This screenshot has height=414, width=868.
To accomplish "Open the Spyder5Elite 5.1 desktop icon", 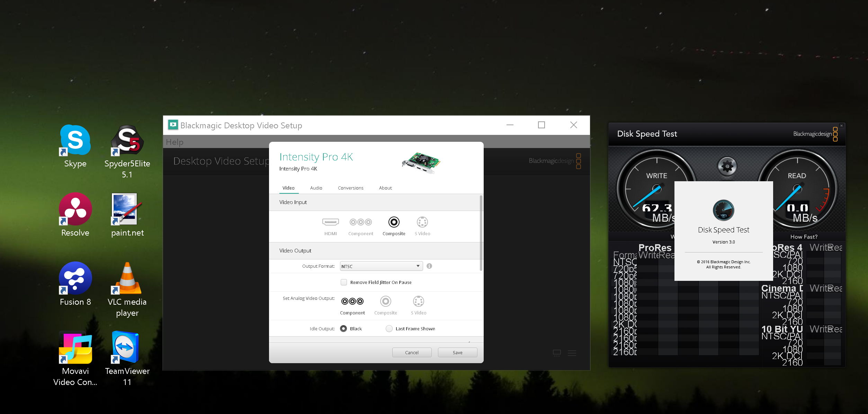I will (x=127, y=151).
